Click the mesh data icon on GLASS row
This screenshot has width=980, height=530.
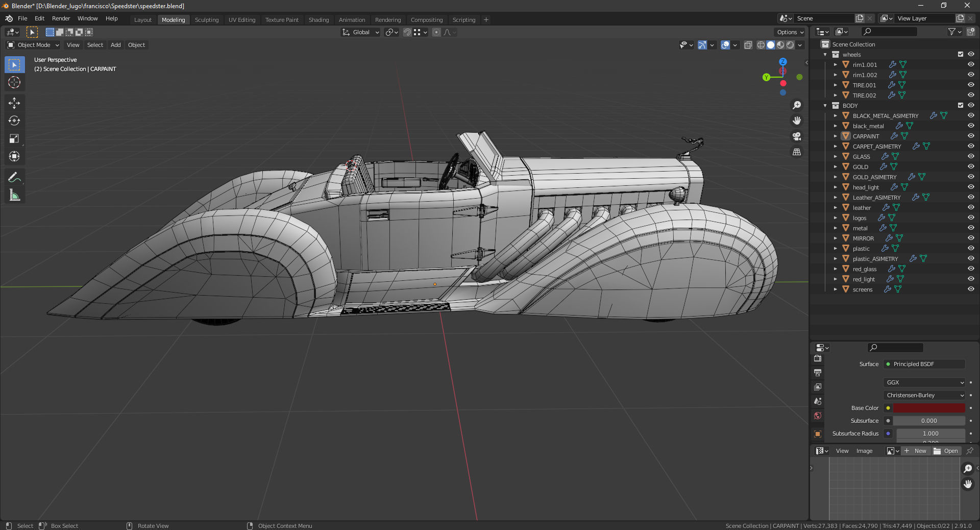pos(895,157)
